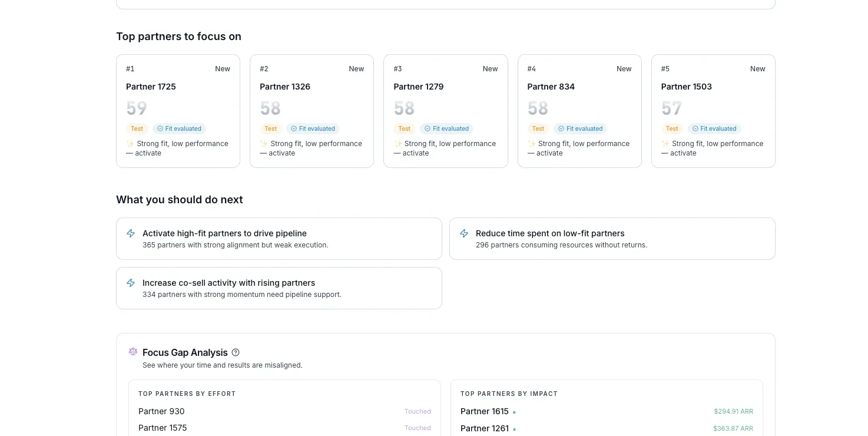Open the Partner 834 card

579,111
